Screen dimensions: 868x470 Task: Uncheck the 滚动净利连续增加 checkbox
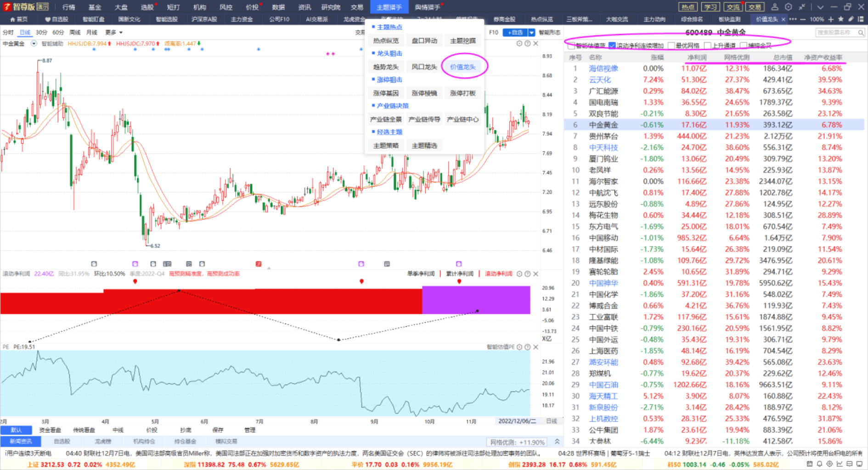pos(612,45)
